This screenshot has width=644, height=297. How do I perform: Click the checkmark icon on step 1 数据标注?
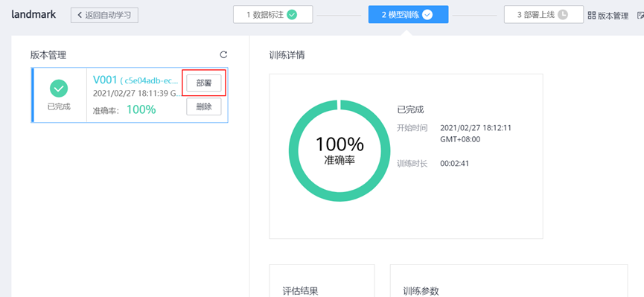(292, 15)
